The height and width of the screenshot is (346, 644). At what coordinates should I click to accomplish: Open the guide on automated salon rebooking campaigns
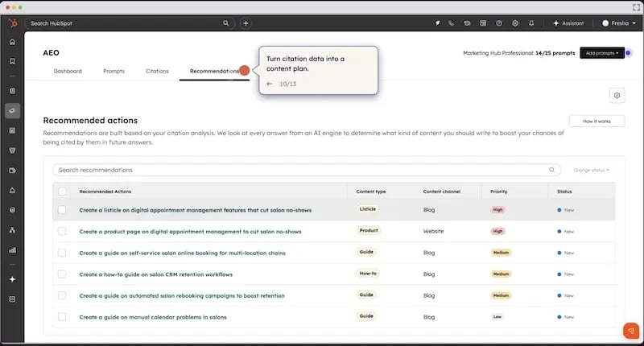coord(182,295)
